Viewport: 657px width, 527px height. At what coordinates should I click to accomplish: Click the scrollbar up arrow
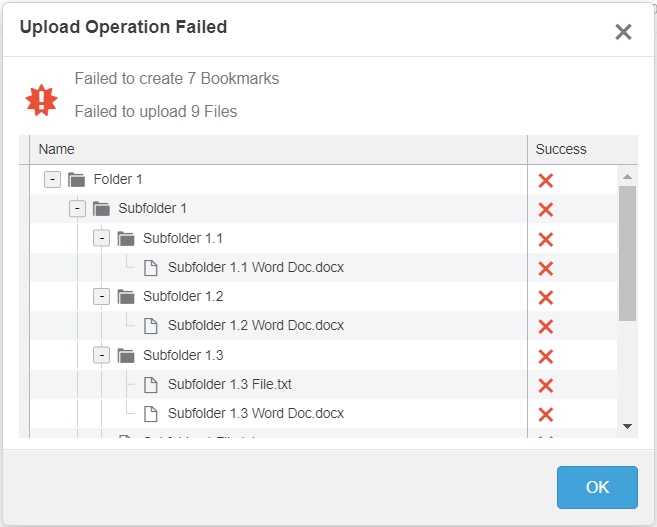click(x=627, y=177)
